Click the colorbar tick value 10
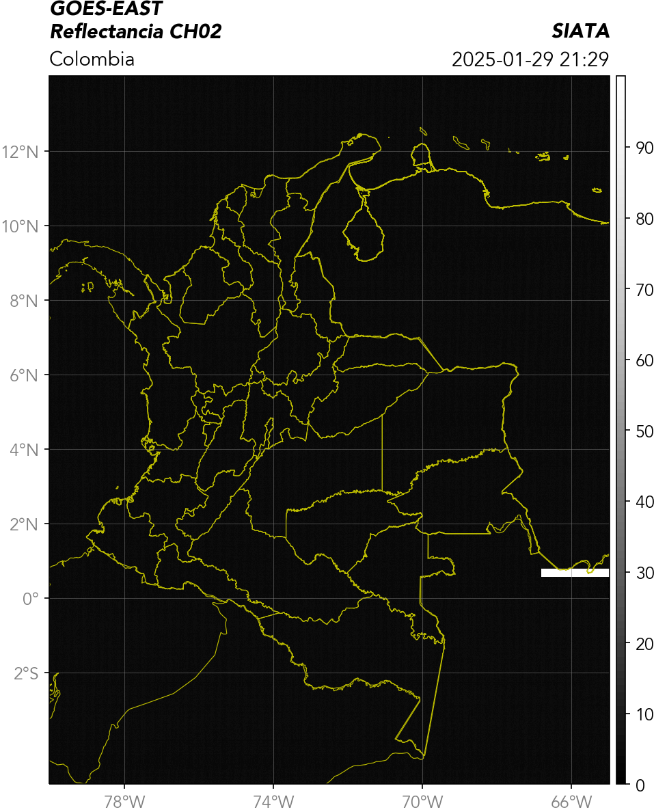The height and width of the screenshot is (812, 654). point(644,715)
